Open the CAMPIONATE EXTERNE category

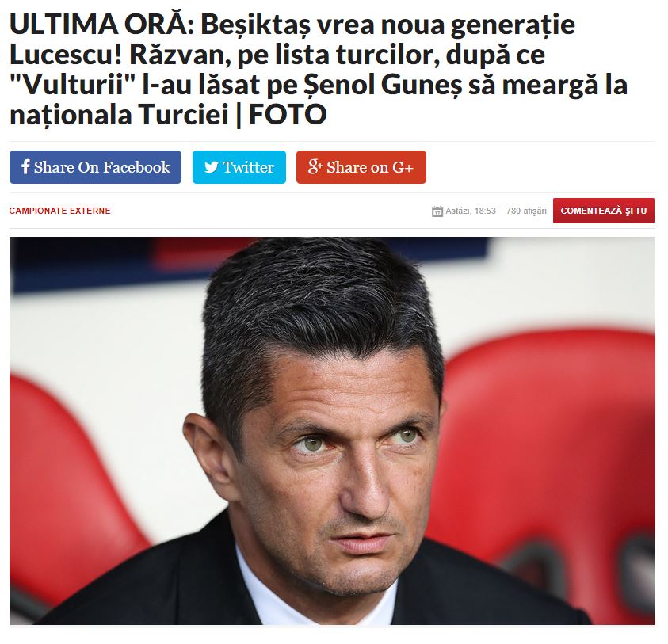(59, 211)
